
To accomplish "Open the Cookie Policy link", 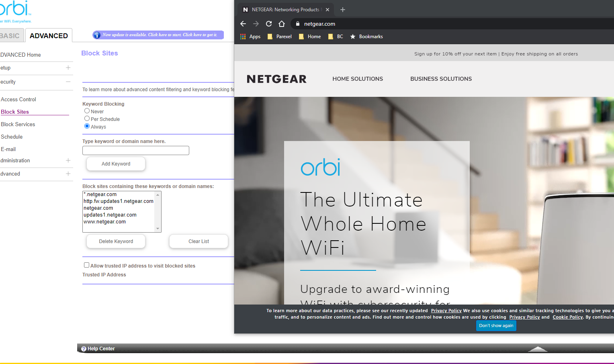I will tap(567, 317).
